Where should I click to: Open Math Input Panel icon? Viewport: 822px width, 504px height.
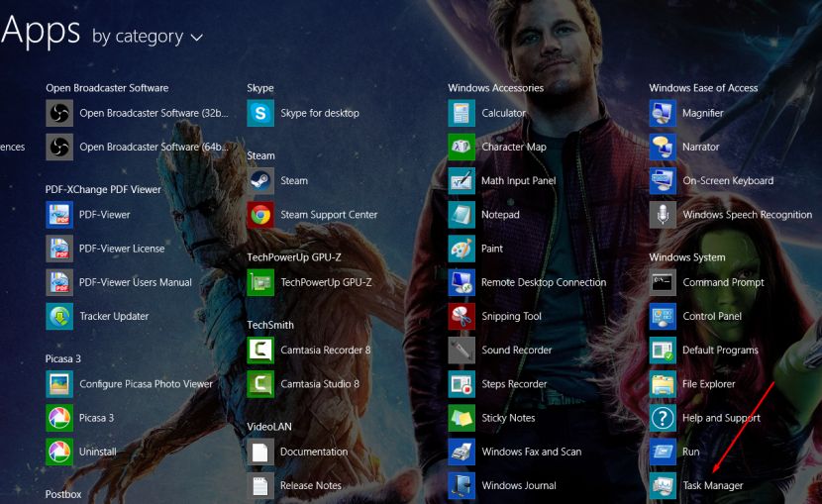[x=462, y=181]
